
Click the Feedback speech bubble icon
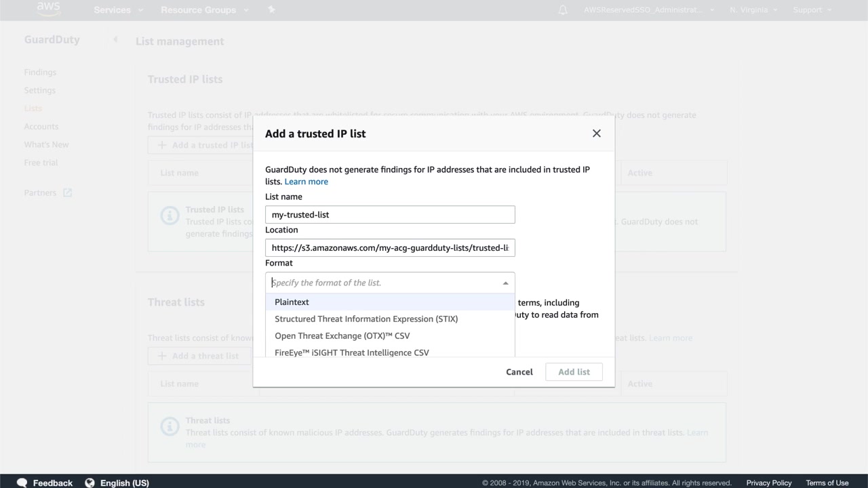pyautogui.click(x=22, y=483)
